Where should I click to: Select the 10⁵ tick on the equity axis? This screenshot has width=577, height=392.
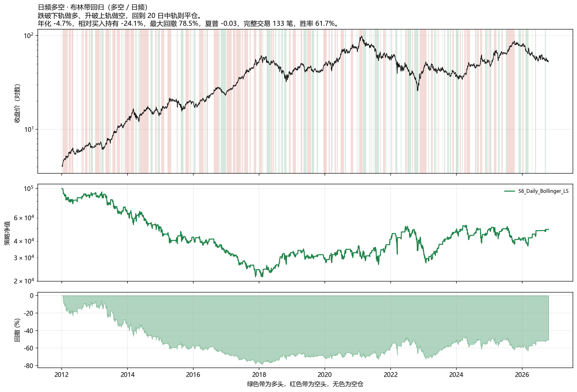pyautogui.click(x=29, y=188)
